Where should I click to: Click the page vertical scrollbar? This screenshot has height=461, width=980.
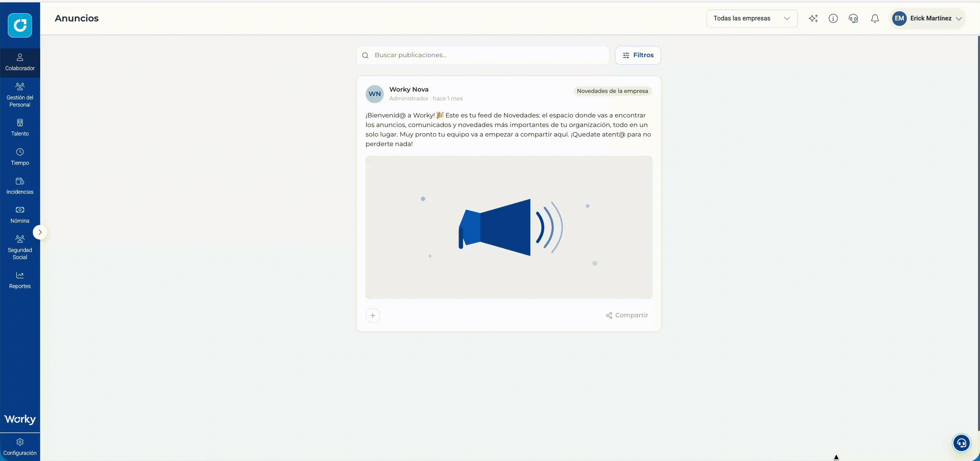pyautogui.click(x=979, y=233)
